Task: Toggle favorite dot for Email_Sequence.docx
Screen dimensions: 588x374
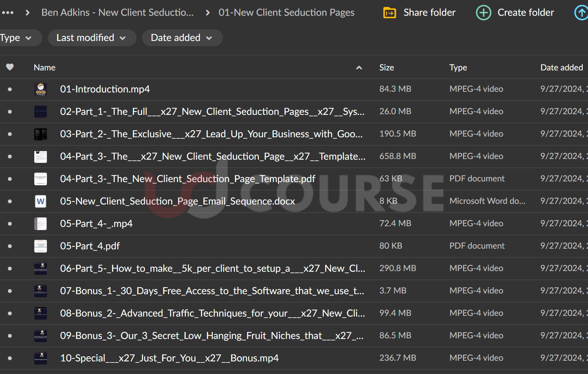Action: tap(10, 201)
